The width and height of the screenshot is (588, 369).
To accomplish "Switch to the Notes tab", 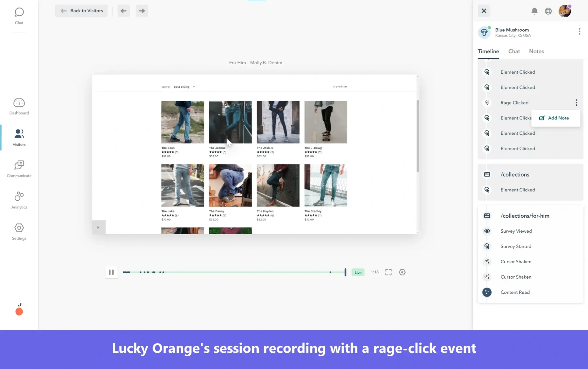I will click(x=536, y=52).
